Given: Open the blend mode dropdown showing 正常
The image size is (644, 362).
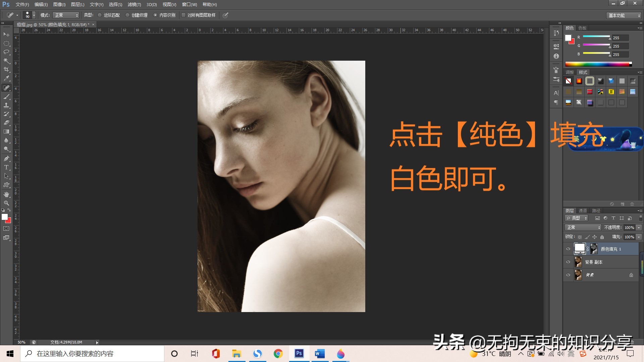Looking at the screenshot, I should (x=583, y=227).
